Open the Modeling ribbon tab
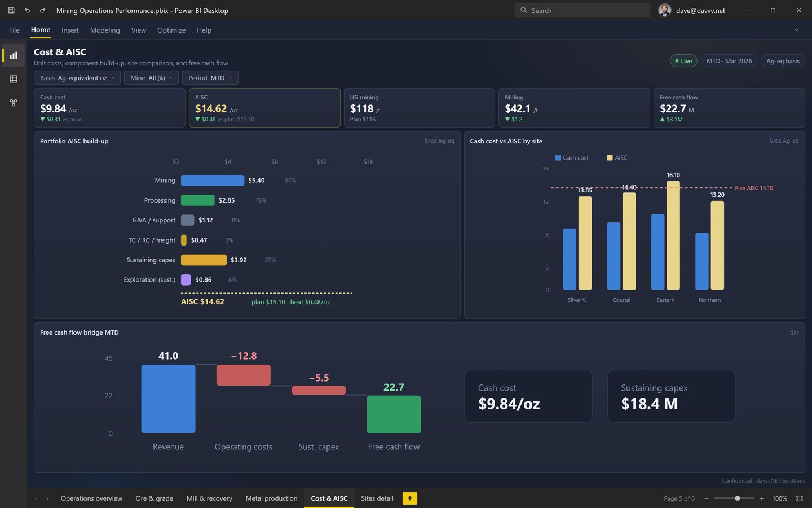 tap(105, 30)
